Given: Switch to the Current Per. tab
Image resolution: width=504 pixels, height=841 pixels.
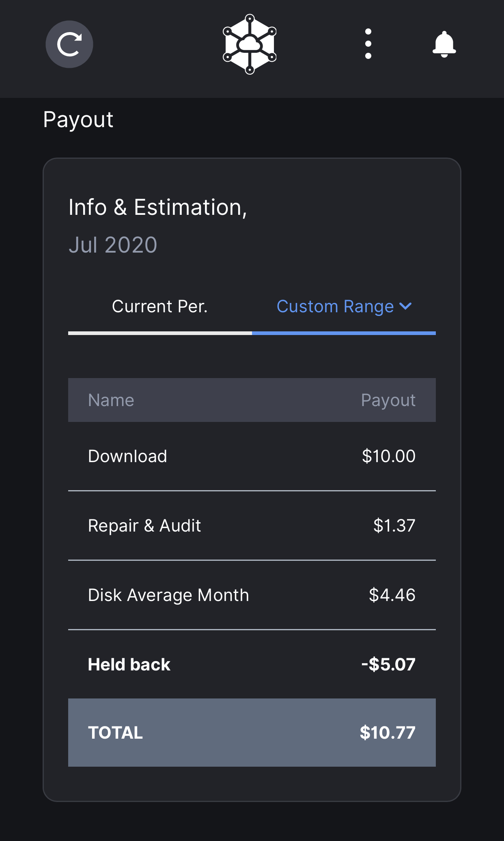Looking at the screenshot, I should click(x=159, y=307).
